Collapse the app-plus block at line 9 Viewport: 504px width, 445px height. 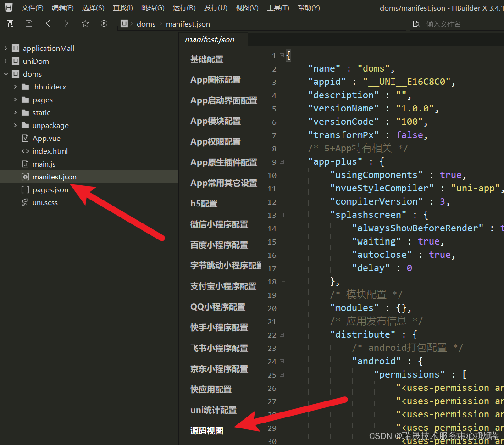click(x=282, y=162)
